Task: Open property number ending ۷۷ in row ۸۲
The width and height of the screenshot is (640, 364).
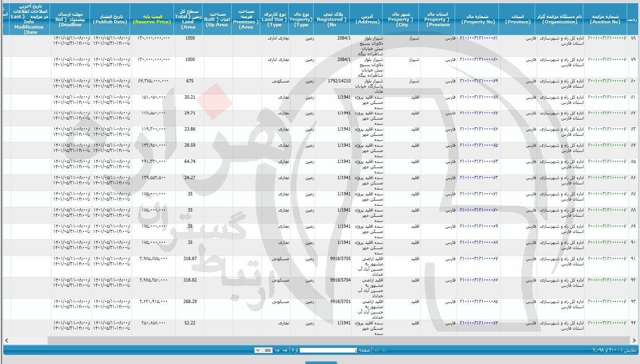Action: 478,113
